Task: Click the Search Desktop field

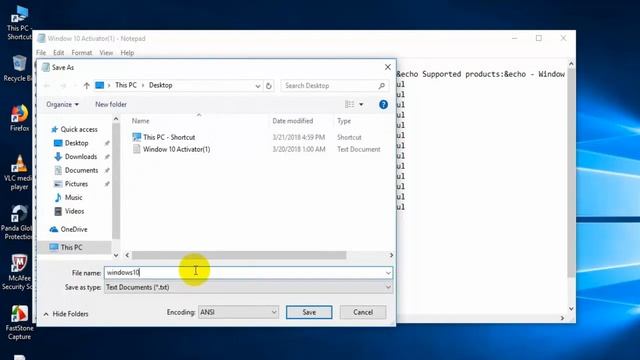Action: tap(334, 86)
